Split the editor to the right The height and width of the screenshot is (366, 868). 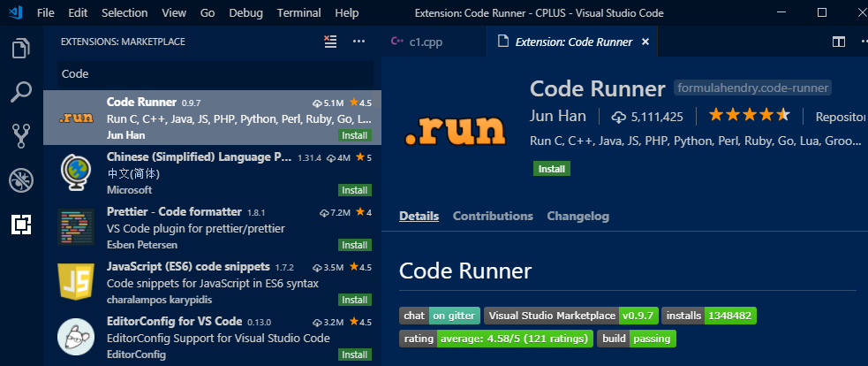pos(839,42)
